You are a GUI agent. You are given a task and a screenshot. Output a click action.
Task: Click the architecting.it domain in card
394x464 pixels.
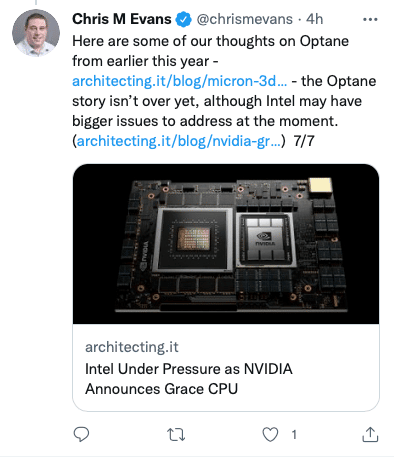pyautogui.click(x=132, y=347)
